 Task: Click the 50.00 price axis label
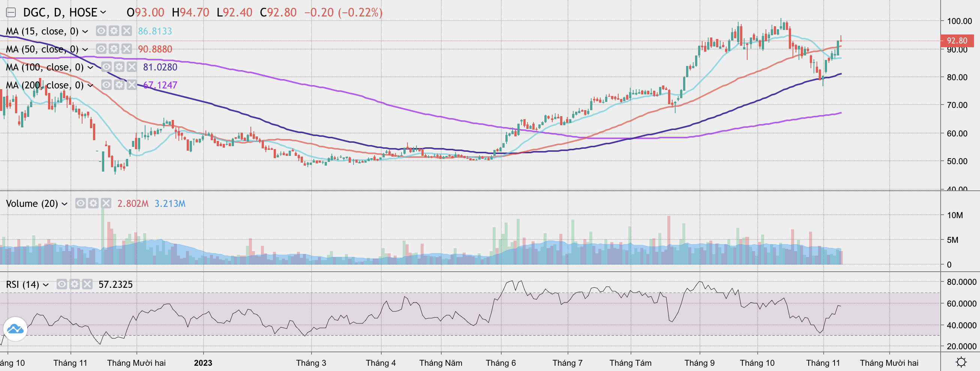coord(957,161)
